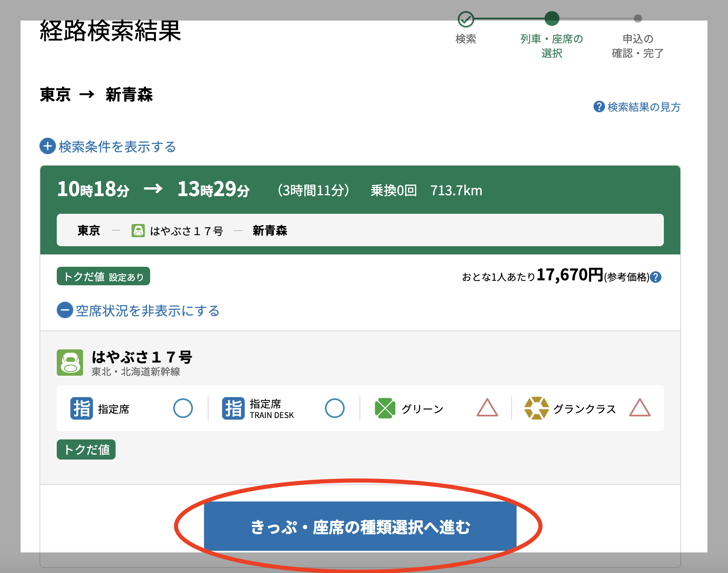The image size is (728, 573).
Task: Click the lower トクだ値 badge
Action: tap(86, 449)
